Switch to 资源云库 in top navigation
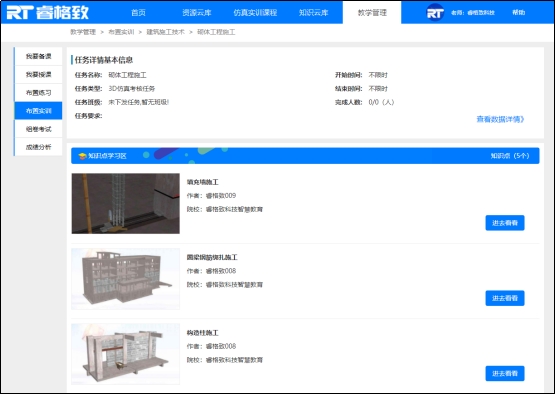This screenshot has width=556, height=394. coord(197,12)
